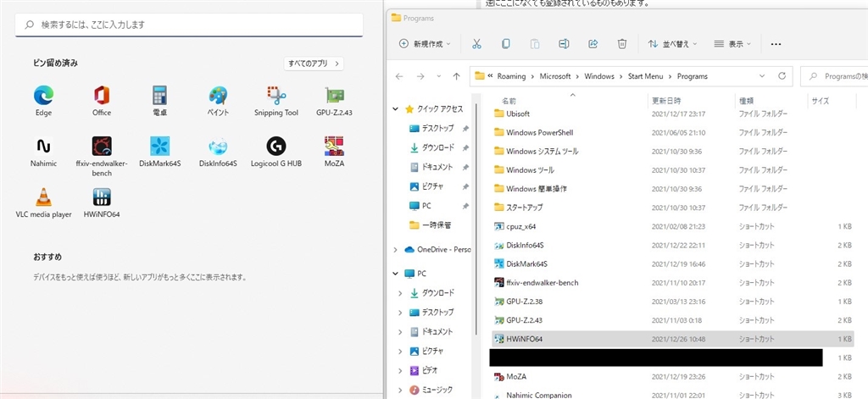868x399 pixels.
Task: Click Roaming in the address path
Action: (511, 76)
